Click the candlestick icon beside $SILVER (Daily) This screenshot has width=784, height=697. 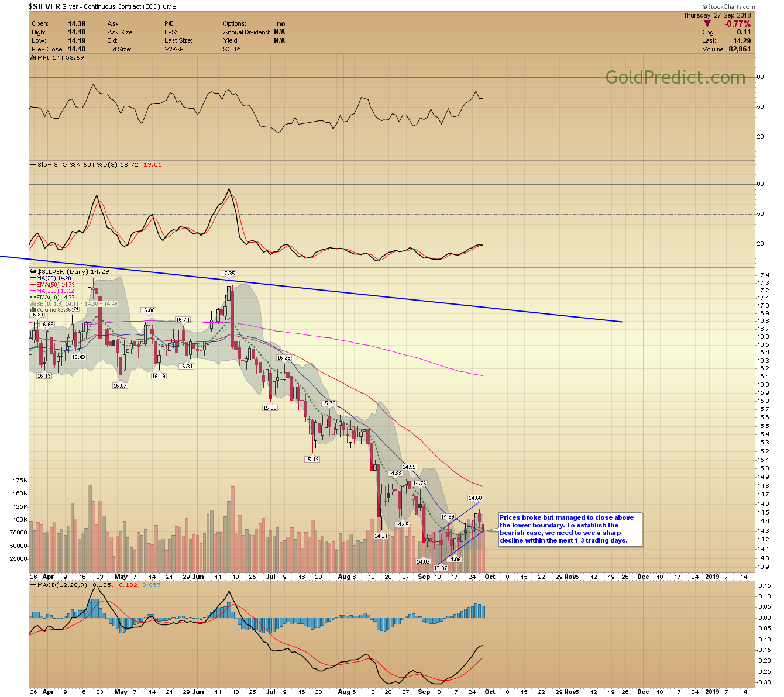(33, 272)
